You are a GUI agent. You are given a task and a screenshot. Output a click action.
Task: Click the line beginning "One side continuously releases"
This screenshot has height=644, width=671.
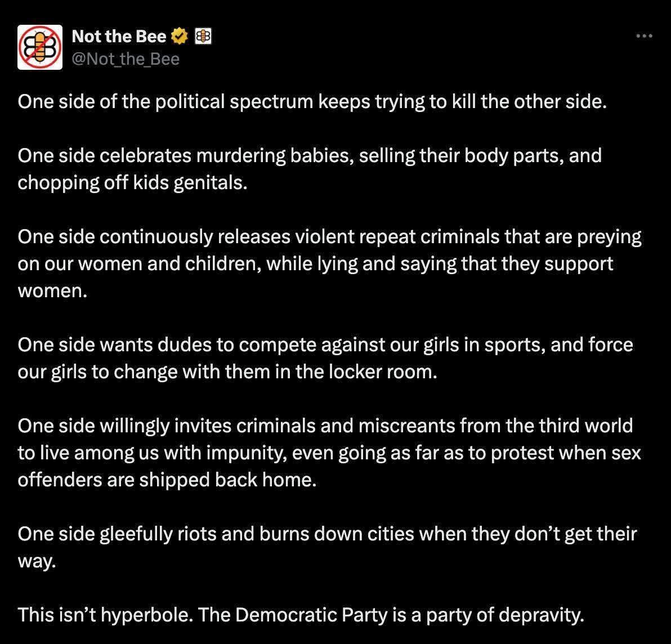tap(329, 237)
